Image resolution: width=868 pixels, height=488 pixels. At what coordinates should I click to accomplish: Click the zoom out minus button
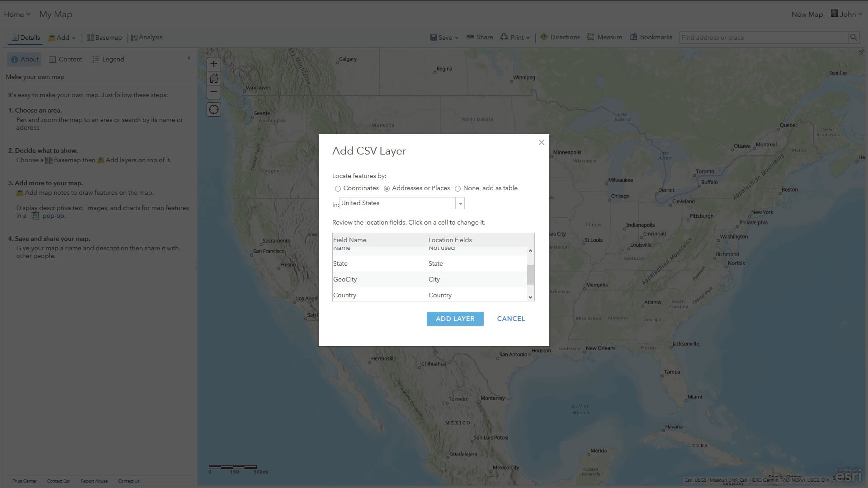point(214,92)
